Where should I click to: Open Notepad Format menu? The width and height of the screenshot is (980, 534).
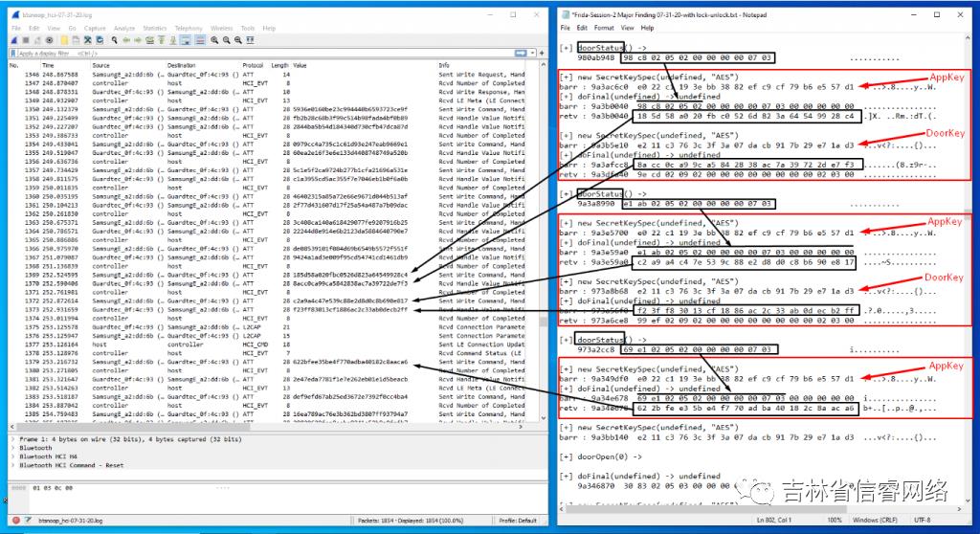point(604,28)
